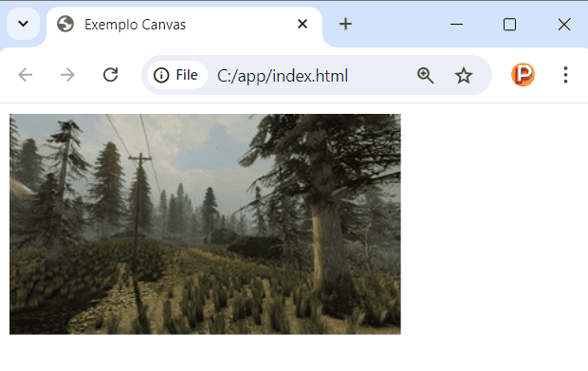Open the profile avatar menu

[523, 75]
